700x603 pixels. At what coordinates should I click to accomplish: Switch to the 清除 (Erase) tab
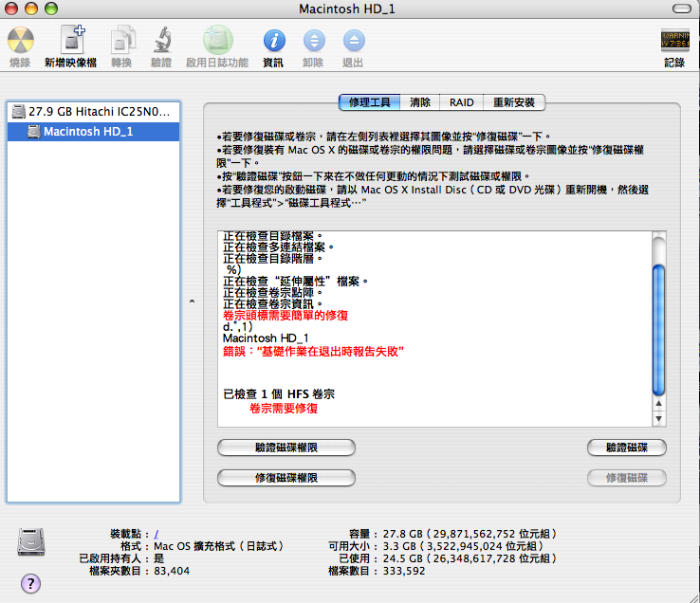click(420, 102)
